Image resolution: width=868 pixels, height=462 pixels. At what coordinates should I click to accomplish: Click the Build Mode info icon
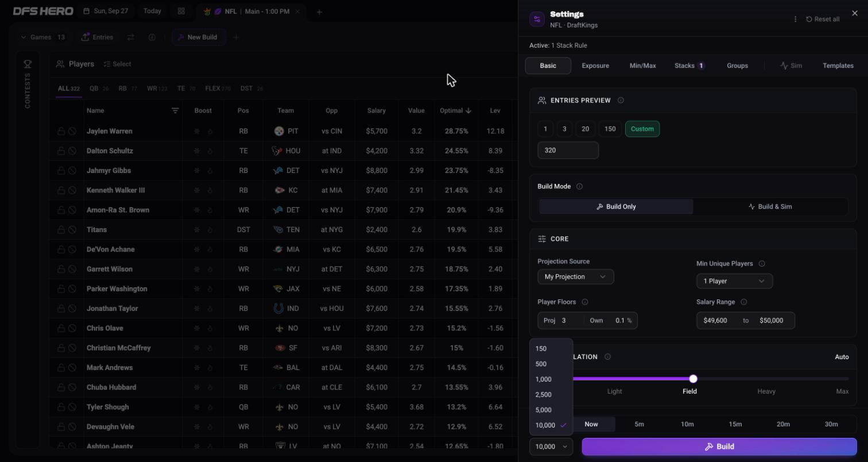(579, 186)
